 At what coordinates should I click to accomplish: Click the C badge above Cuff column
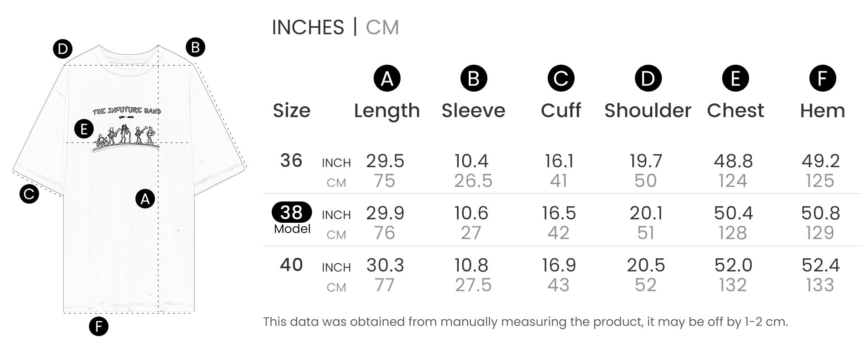(x=561, y=79)
